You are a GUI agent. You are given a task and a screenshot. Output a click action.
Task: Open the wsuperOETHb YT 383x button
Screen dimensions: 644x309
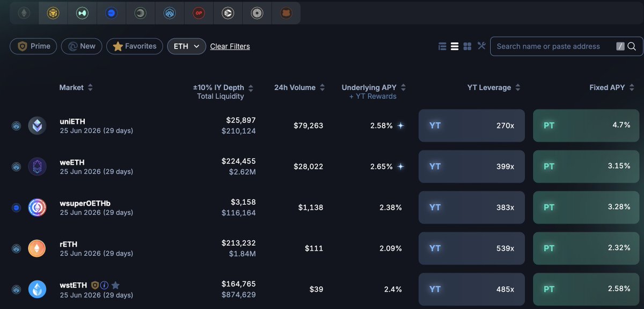tap(472, 207)
